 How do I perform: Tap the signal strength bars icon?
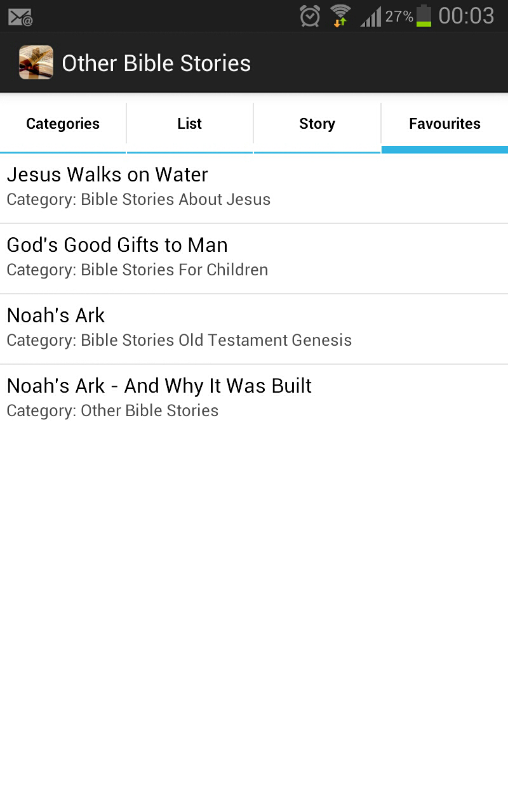coord(371,16)
